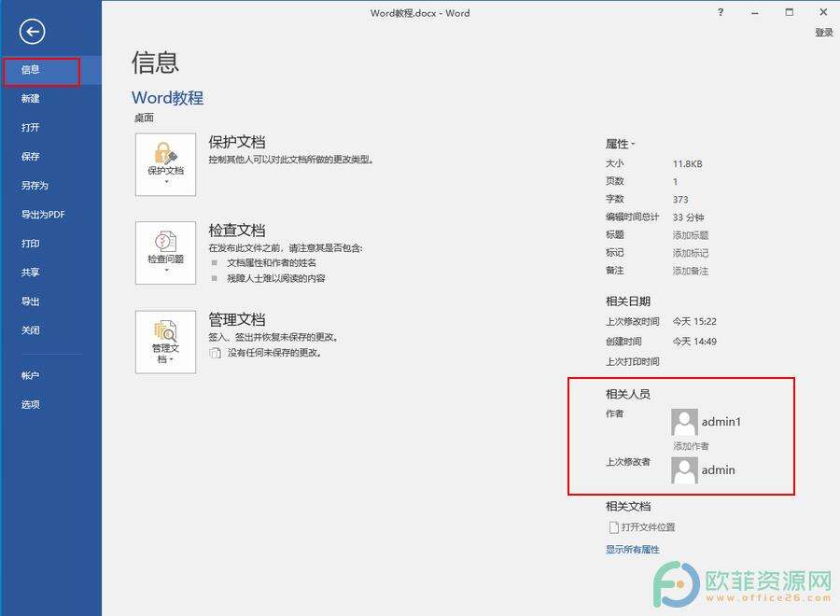The height and width of the screenshot is (616, 840).
Task: Expand the 保护文档 dropdown button
Action: point(165,164)
